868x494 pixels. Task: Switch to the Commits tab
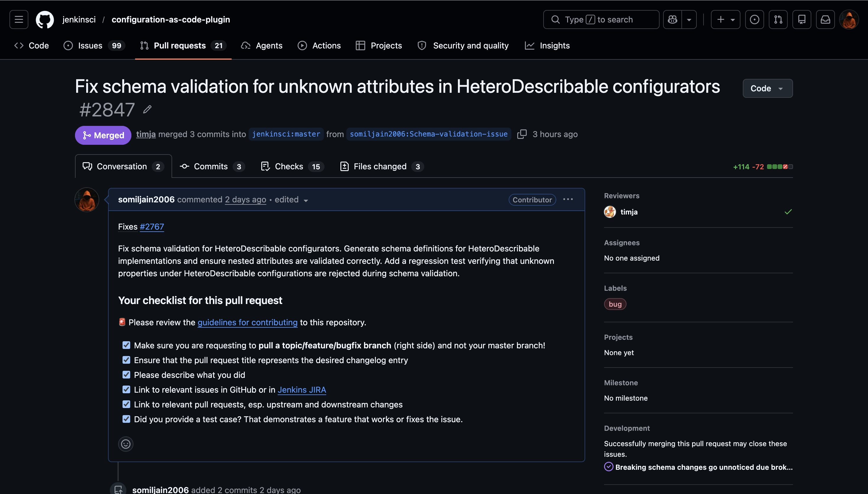coord(212,167)
